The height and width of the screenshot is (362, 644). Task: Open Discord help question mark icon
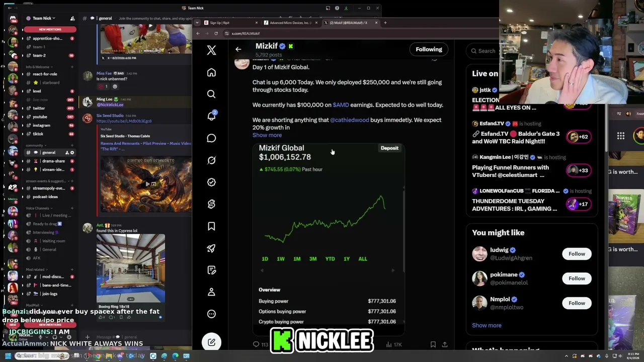[337, 8]
